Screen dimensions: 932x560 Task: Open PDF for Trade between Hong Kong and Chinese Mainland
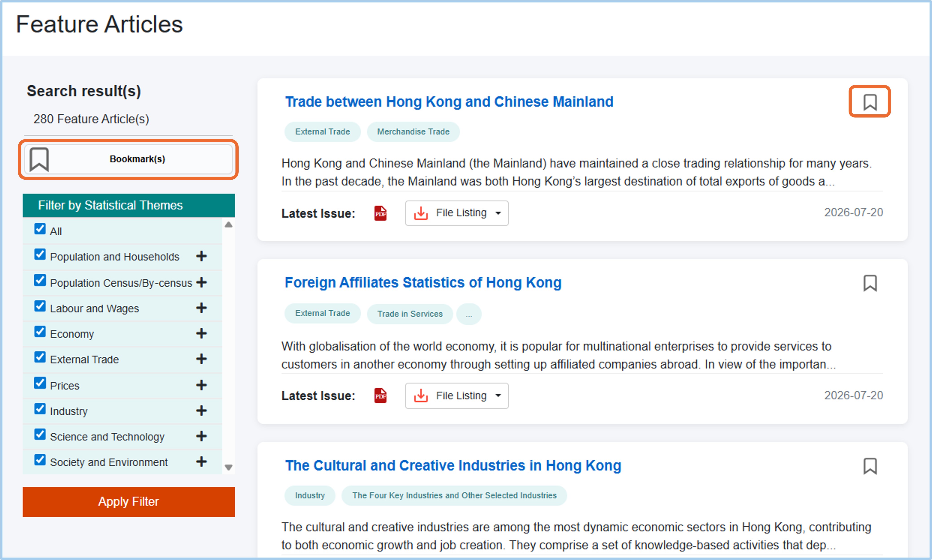[380, 213]
